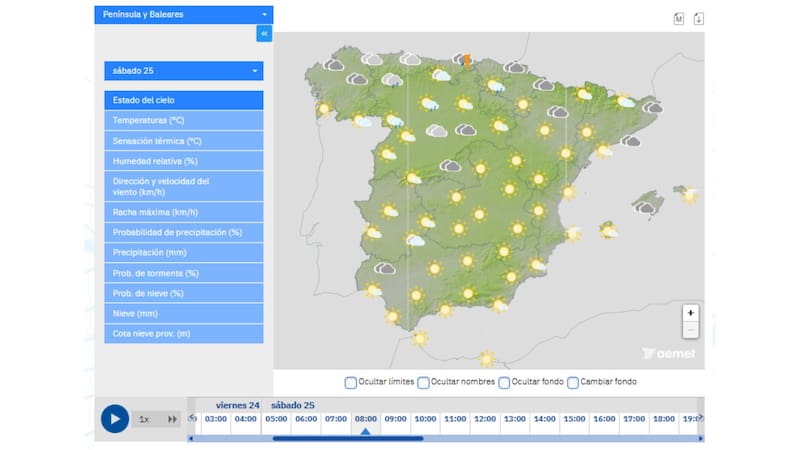Screen dimensions: 800x450
Task: Jump to 15:00 on the timeline
Action: (x=574, y=419)
